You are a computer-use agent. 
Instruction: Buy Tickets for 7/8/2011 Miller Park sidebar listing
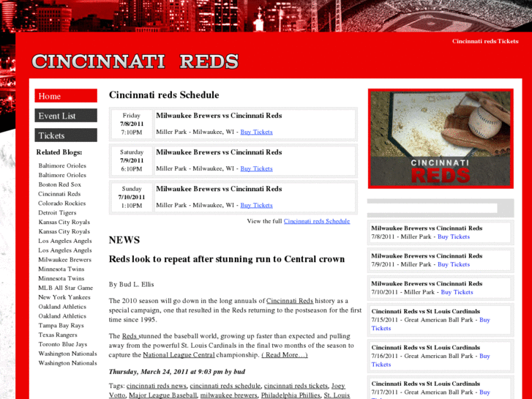coord(454,236)
